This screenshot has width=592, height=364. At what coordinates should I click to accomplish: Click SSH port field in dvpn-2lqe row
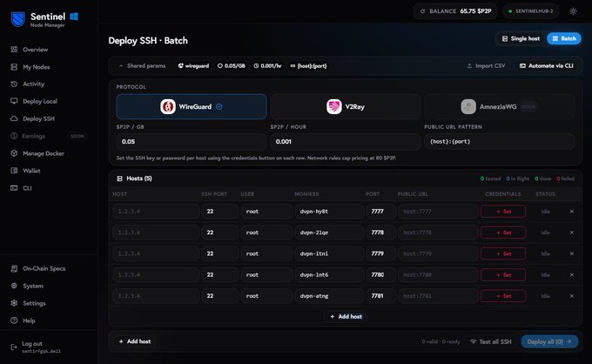219,233
